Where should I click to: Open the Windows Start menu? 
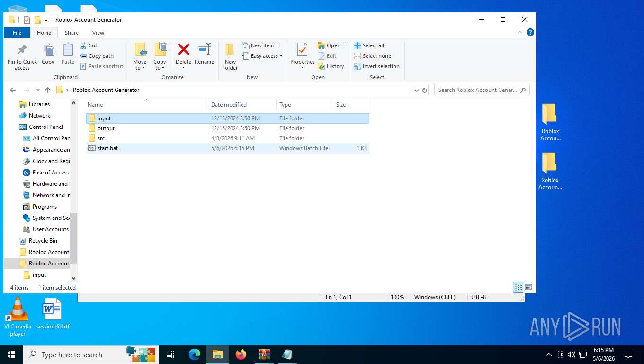(x=11, y=355)
